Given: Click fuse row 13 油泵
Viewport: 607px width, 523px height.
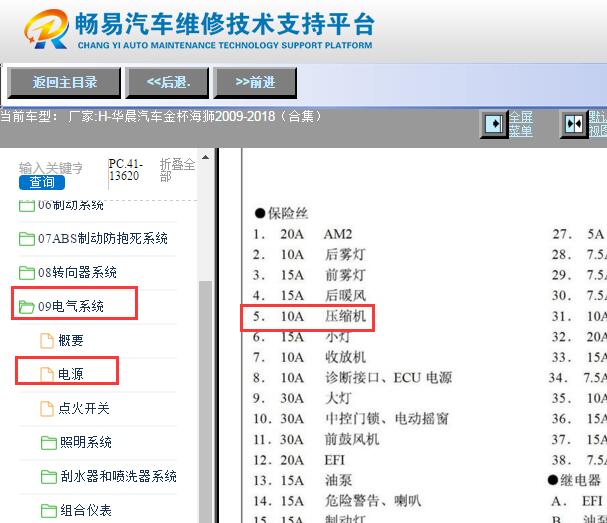Looking at the screenshot, I should coord(302,480).
